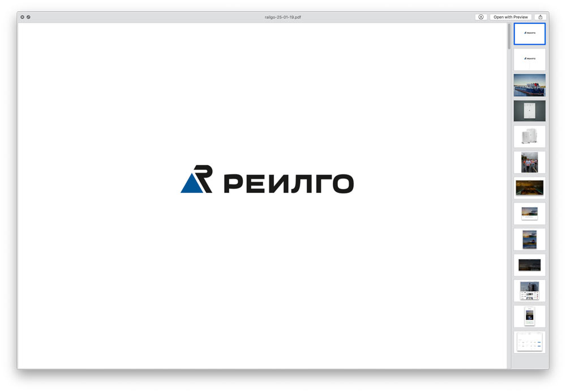Click the РЕИЛГО logo on the current page
The width and height of the screenshot is (566, 392).
pyautogui.click(x=267, y=182)
